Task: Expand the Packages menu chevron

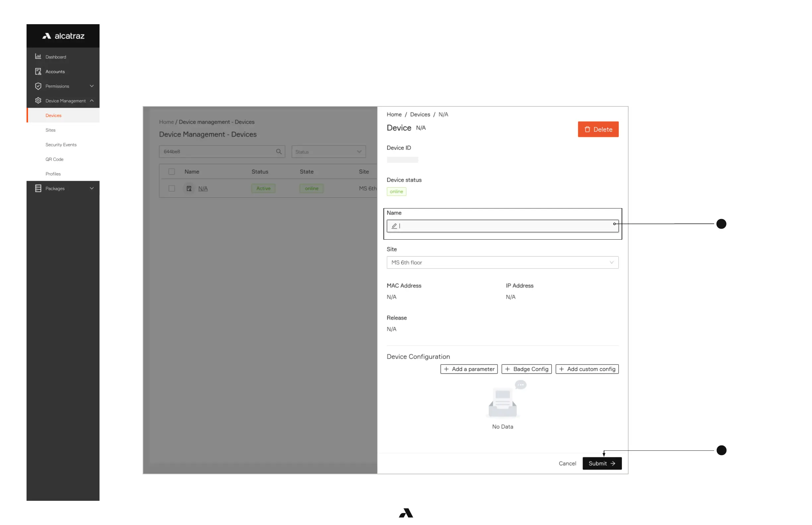Action: (92, 188)
